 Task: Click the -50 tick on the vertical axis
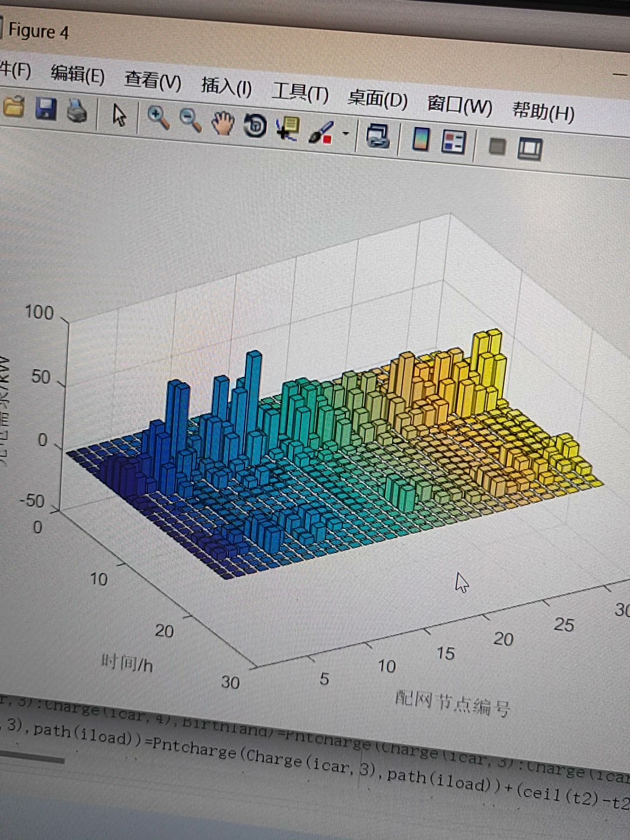click(32, 501)
